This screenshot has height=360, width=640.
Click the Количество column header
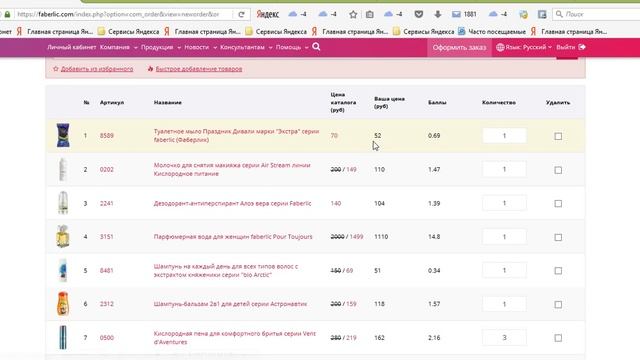pyautogui.click(x=499, y=102)
